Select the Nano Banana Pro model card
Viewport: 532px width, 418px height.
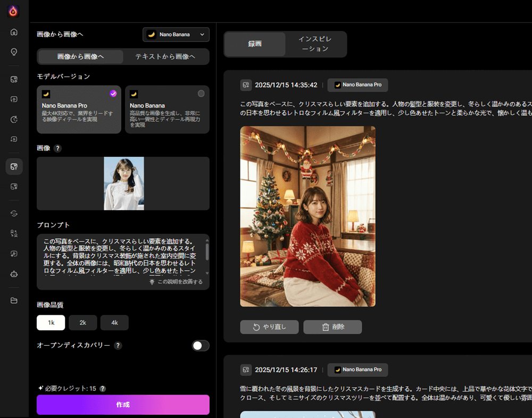[x=79, y=110]
